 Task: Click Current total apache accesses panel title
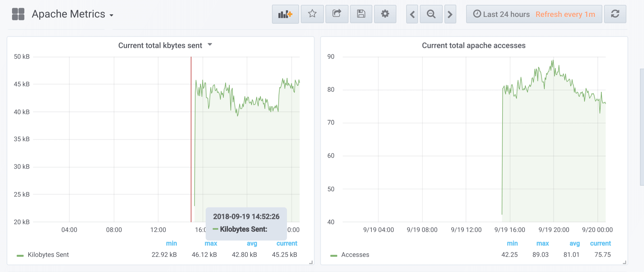pos(474,46)
